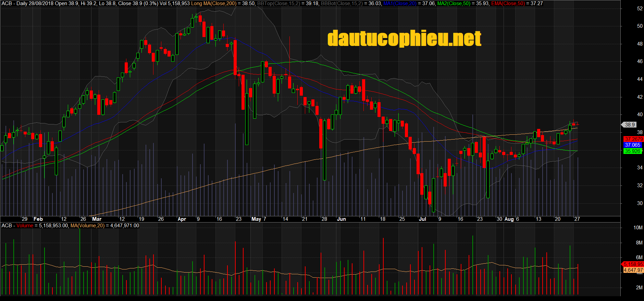Click the 34 price axis label
Image resolution: width=644 pixels, height=301 pixels.
[x=640, y=168]
